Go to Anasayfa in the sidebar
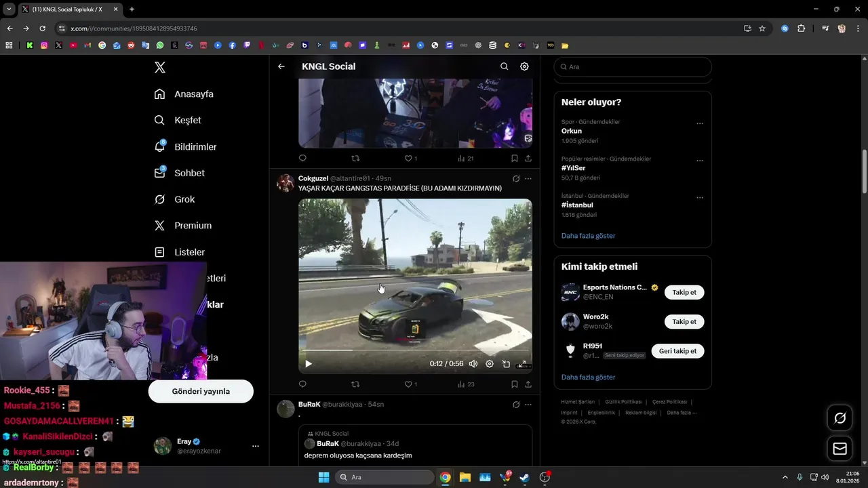868x488 pixels. (x=184, y=94)
